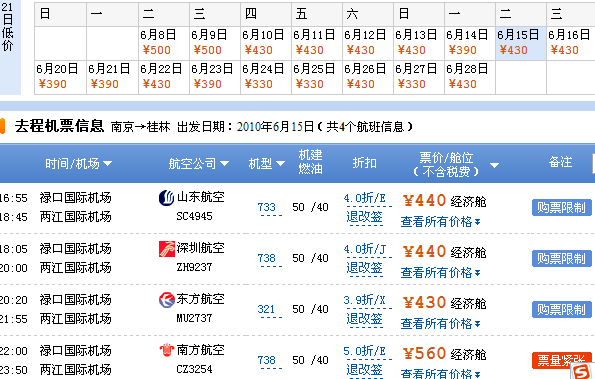Click the Shandong Airlines logo icon
Image resolution: width=595 pixels, height=379 pixels.
coord(166,198)
